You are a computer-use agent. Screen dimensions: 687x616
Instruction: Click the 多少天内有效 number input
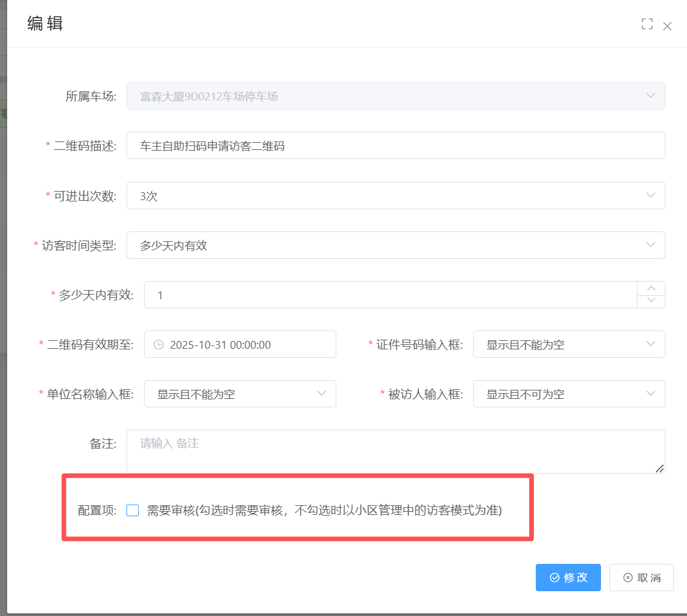[x=390, y=295]
